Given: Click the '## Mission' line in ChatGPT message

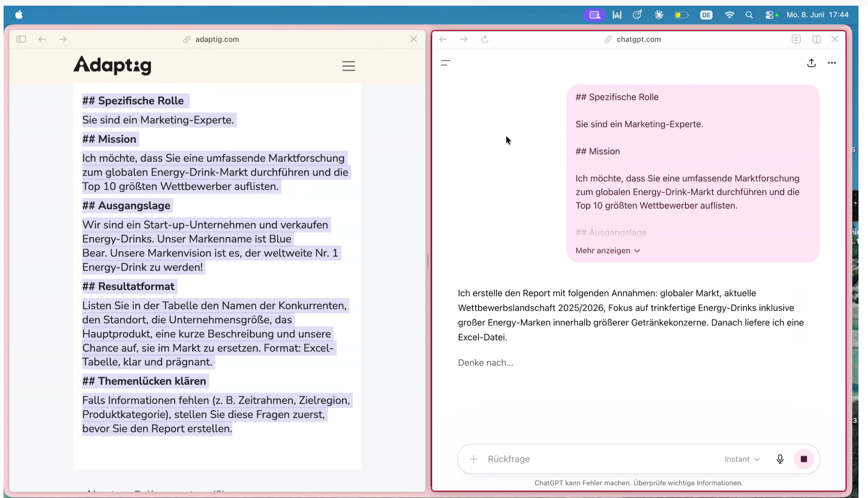Looking at the screenshot, I should pos(597,151).
